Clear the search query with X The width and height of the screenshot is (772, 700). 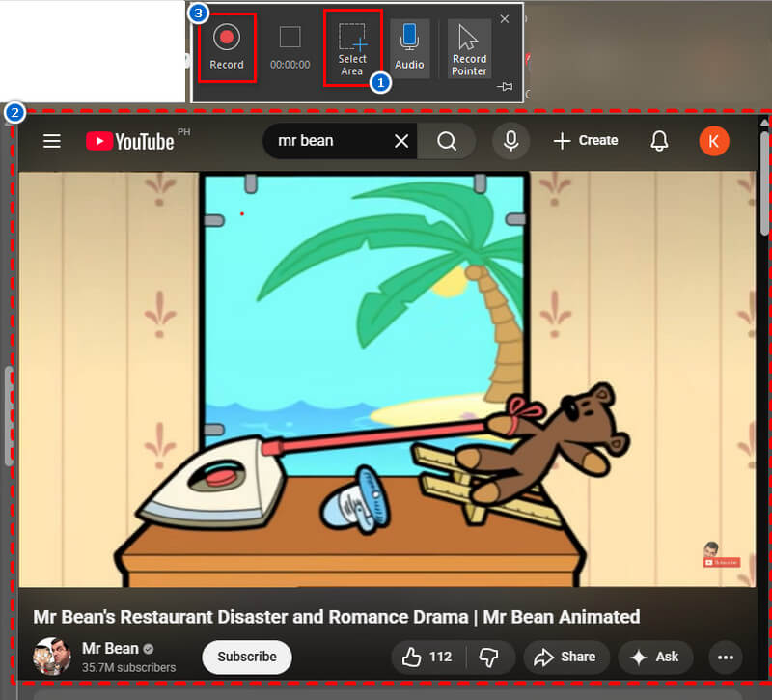click(401, 141)
